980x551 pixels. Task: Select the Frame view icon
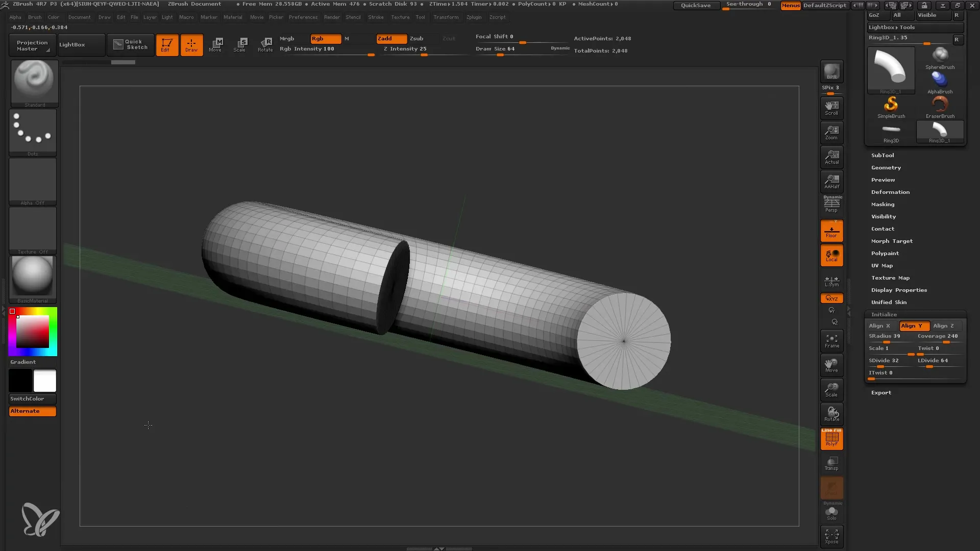coord(831,340)
